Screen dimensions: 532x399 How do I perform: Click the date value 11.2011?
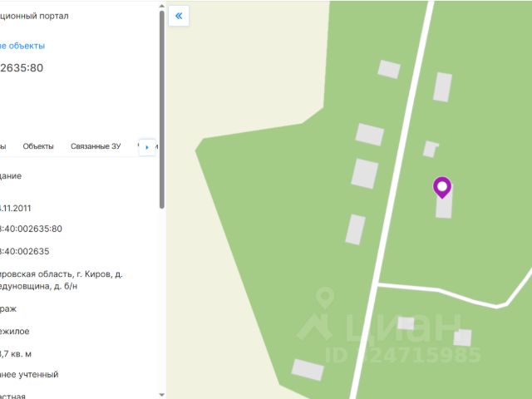pyautogui.click(x=16, y=209)
